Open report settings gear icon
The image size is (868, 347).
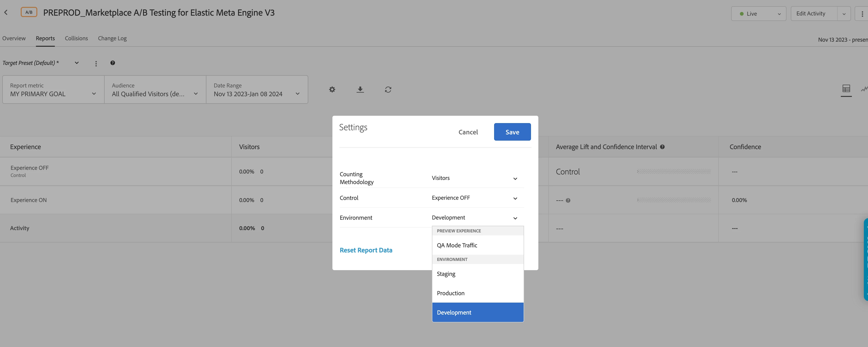coord(332,90)
